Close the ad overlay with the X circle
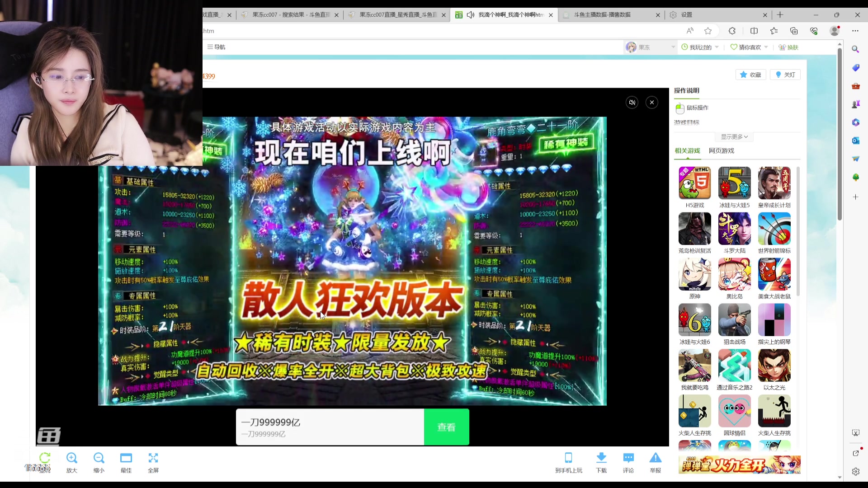This screenshot has width=868, height=488. coord(652,103)
